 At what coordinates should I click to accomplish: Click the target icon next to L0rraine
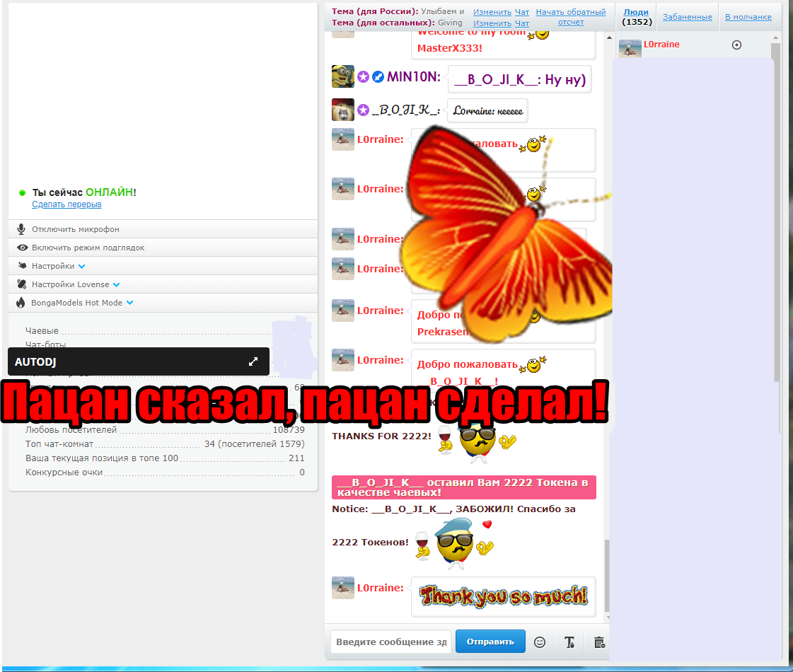click(736, 45)
